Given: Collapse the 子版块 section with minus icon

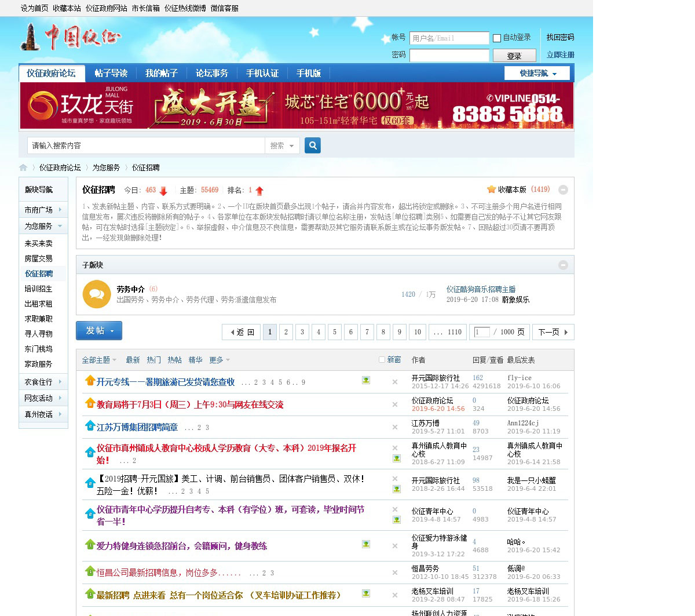Looking at the screenshot, I should [563, 265].
